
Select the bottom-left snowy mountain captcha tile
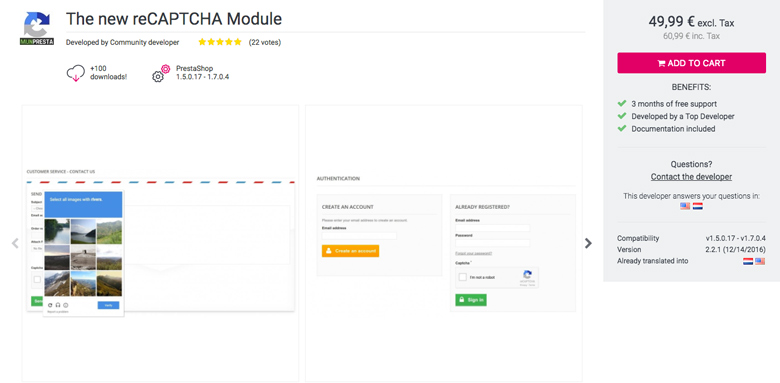click(x=57, y=284)
